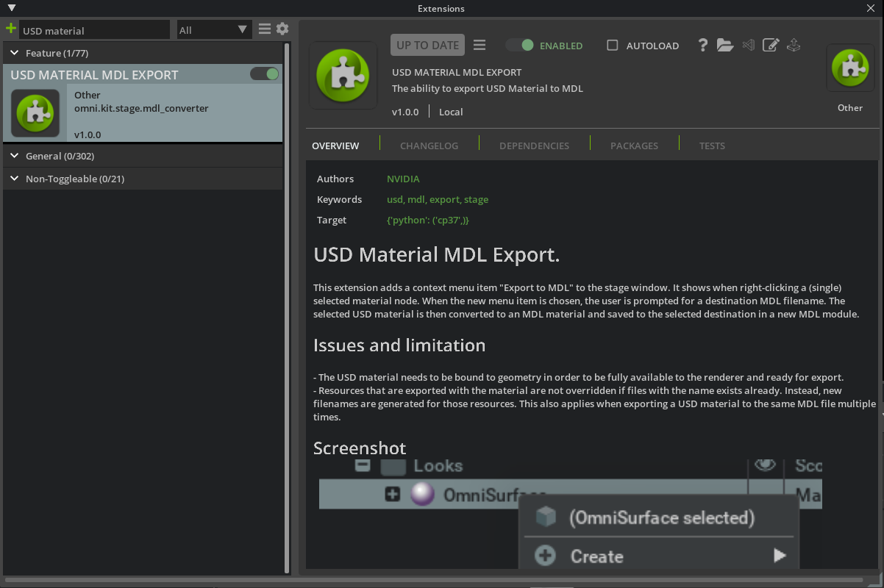
Task: Click the omni.kit.stage.mdl_converter text
Action: click(141, 108)
